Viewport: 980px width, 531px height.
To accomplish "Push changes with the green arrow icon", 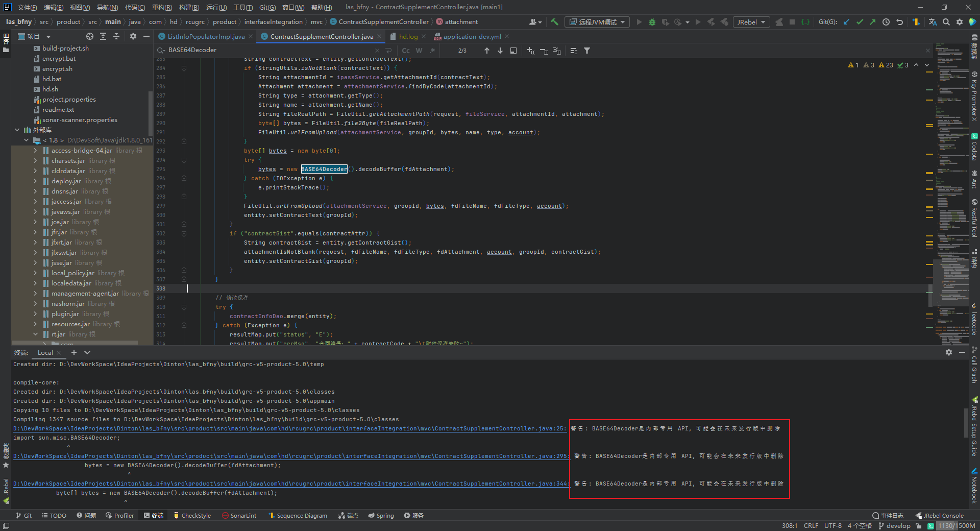I will 873,22.
